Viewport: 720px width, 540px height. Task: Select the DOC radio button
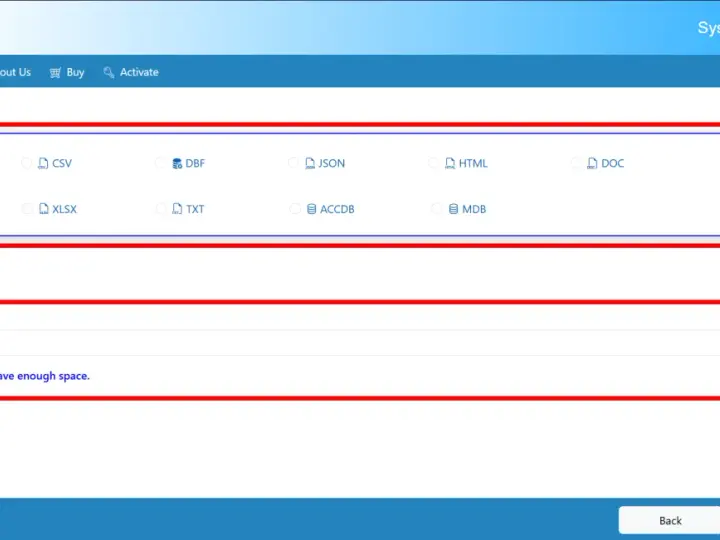[576, 163]
